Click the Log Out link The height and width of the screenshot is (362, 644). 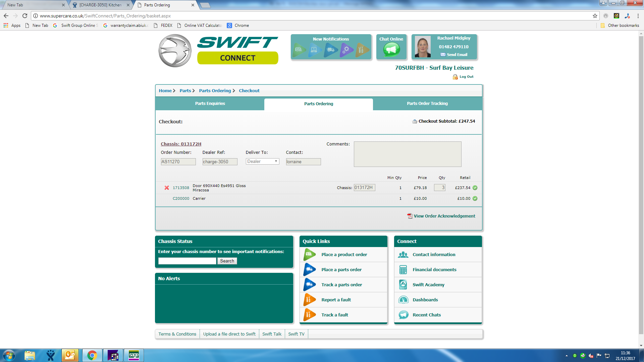(x=466, y=77)
